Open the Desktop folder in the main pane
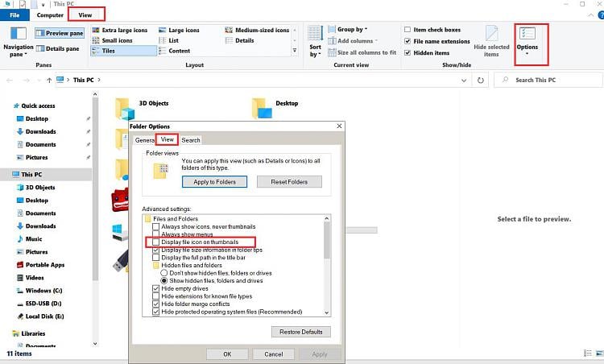This screenshot has height=364, width=604. 275,108
